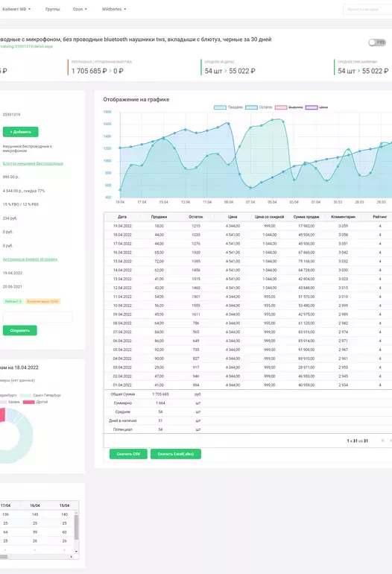
Task: Select the 07.04.2022 date cell
Action: coord(122,332)
